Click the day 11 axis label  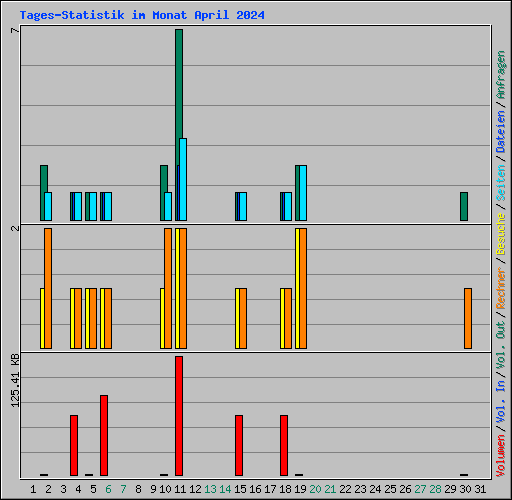[180, 489]
